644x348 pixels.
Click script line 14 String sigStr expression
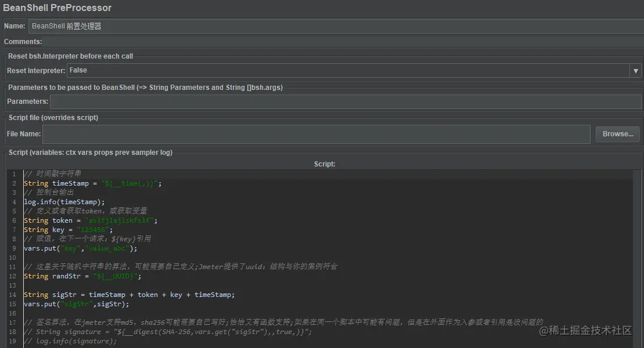[129, 295]
